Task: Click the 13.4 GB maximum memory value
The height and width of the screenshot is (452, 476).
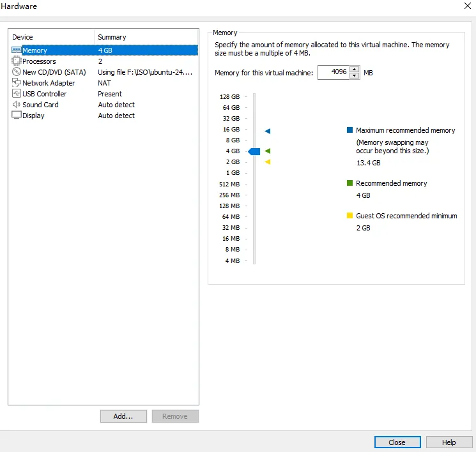Action: [x=368, y=163]
